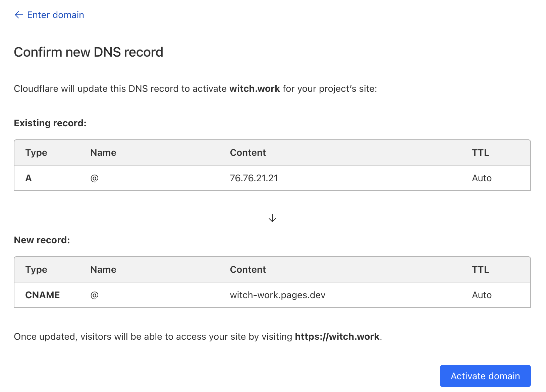This screenshot has height=392, width=546.
Task: Click the New record label
Action: [42, 240]
